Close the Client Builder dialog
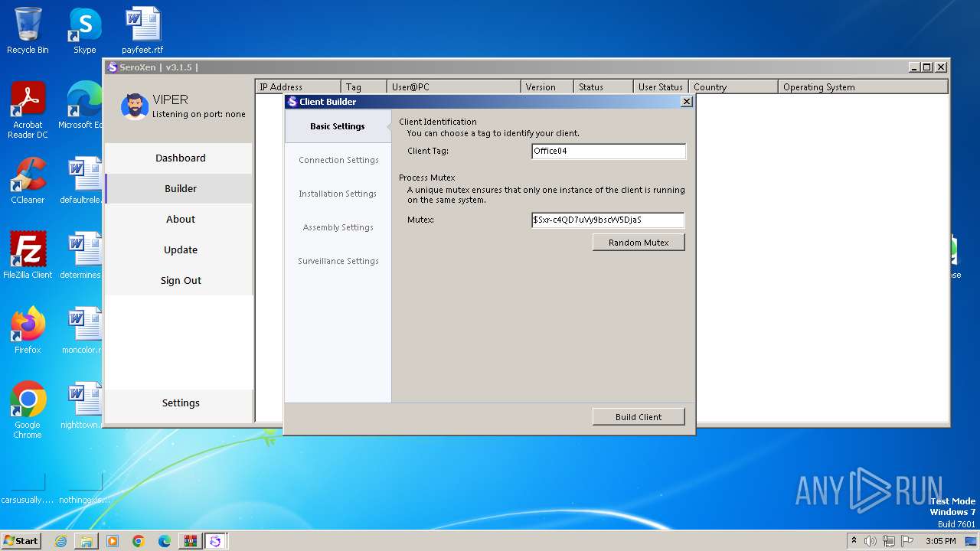Image resolution: width=980 pixels, height=551 pixels. (686, 102)
